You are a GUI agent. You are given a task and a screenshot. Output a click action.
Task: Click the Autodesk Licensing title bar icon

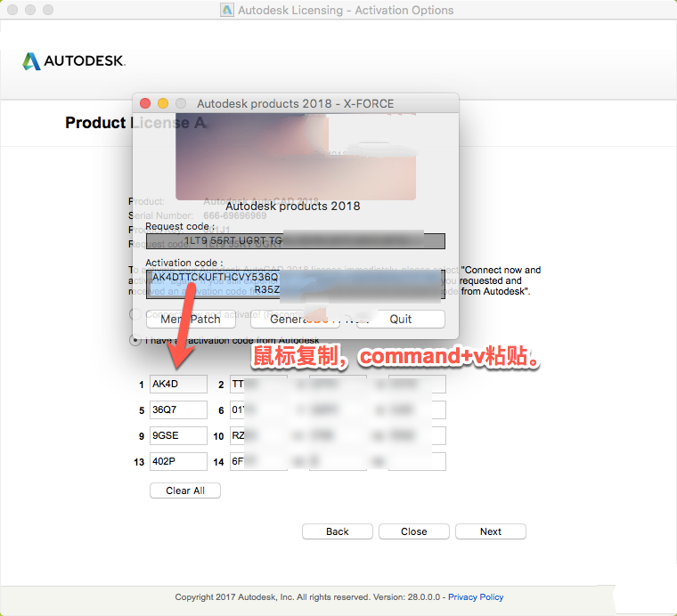226,10
